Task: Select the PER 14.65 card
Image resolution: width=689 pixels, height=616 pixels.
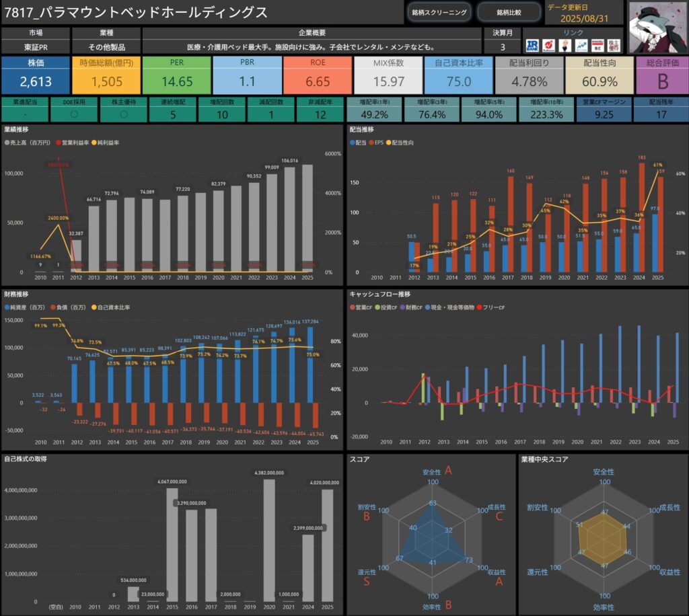Action: point(177,75)
